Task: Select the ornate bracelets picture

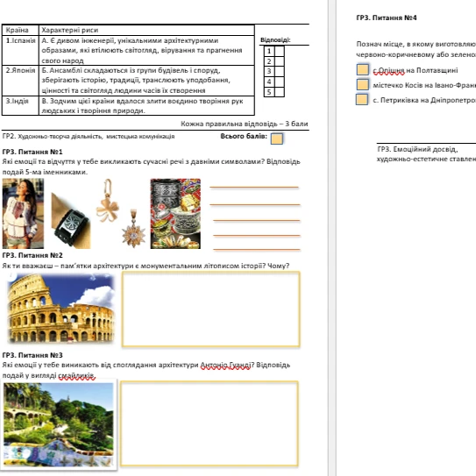Action: (x=175, y=214)
